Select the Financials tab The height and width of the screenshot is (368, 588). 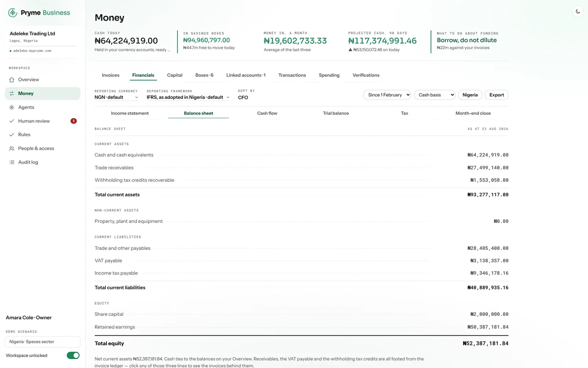tap(143, 75)
